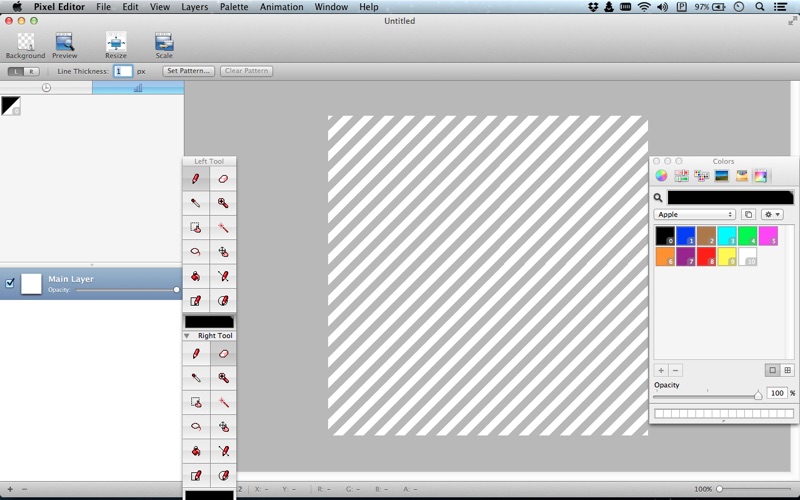
Task: Select the Pencil in the Right Tool panel
Action: click(196, 354)
